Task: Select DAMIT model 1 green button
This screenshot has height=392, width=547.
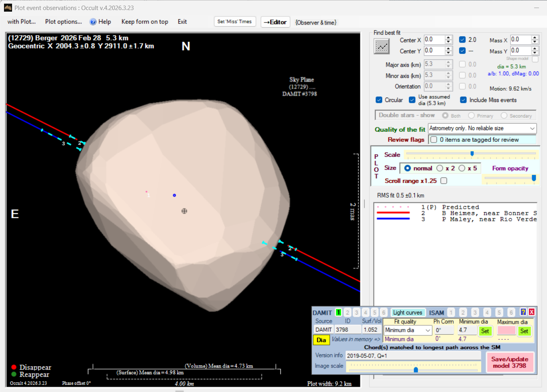Action: coord(339,312)
